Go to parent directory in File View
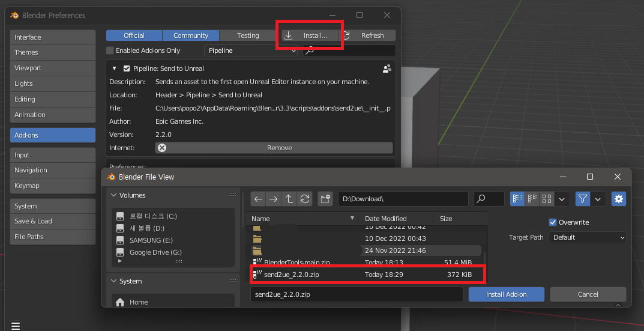644x331 pixels. 289,199
